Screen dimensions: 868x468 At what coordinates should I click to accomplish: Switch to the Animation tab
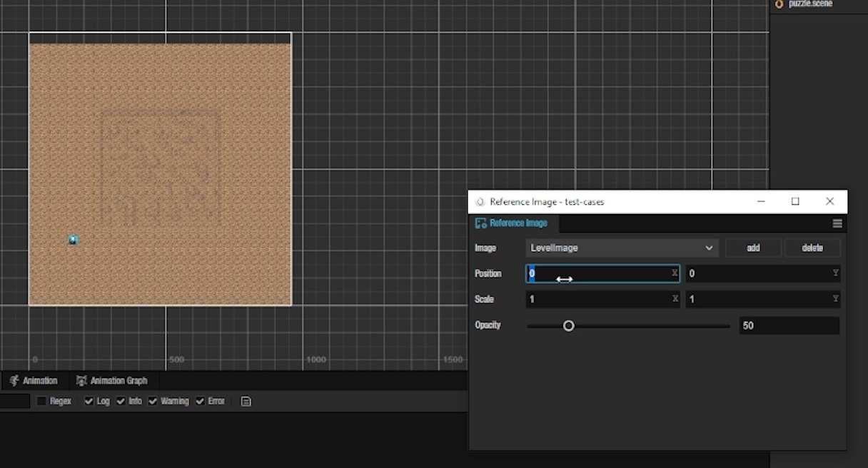click(x=34, y=381)
